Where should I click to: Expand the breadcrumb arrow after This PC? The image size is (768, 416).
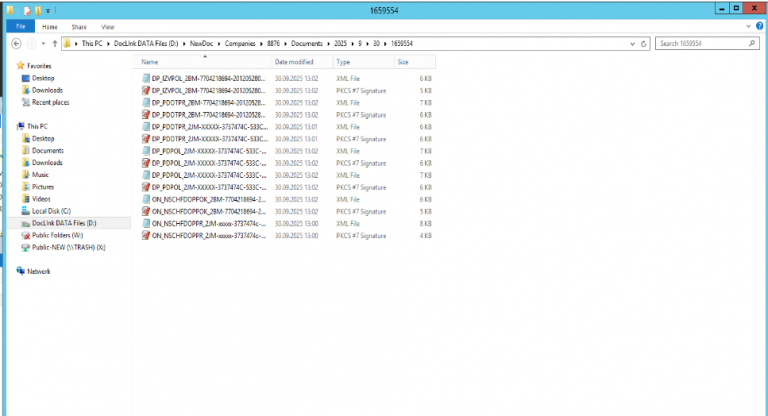pyautogui.click(x=108, y=44)
